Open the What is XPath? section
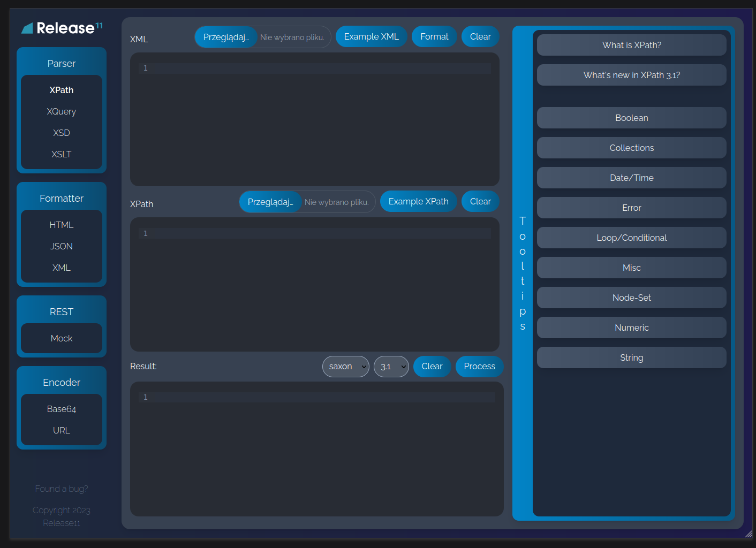Viewport: 756px width, 548px height. click(x=631, y=45)
